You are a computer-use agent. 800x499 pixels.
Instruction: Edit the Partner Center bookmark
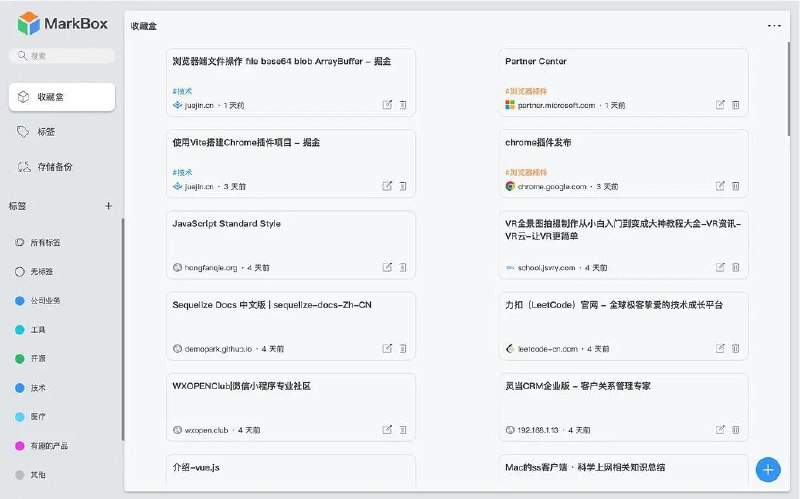tap(720, 105)
